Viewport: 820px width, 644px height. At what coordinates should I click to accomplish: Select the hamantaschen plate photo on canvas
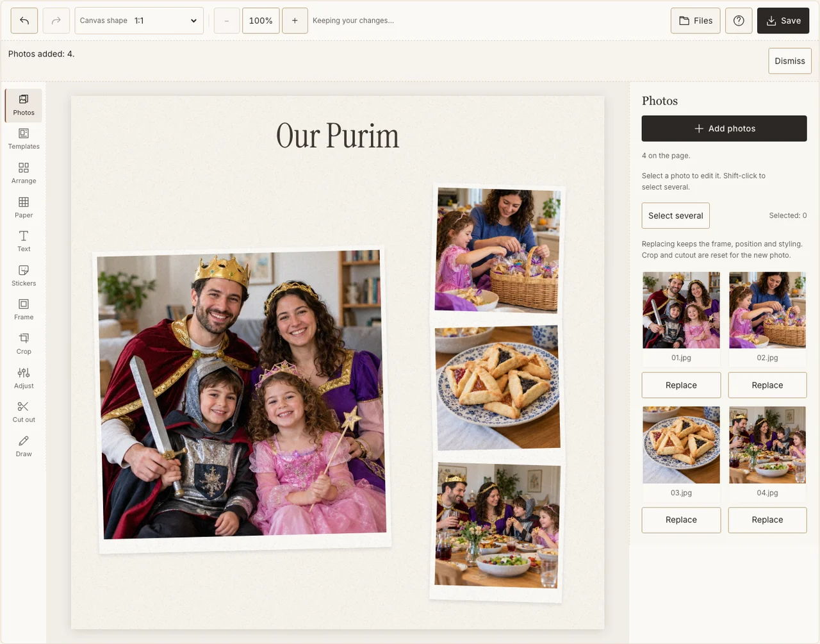497,388
